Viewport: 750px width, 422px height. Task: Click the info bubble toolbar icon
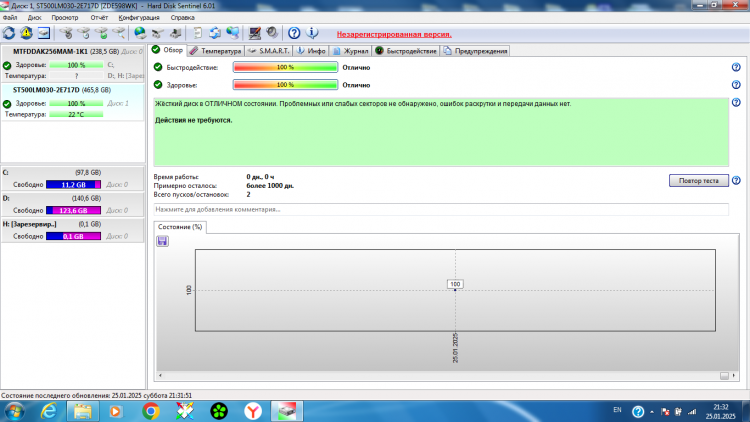pos(312,33)
